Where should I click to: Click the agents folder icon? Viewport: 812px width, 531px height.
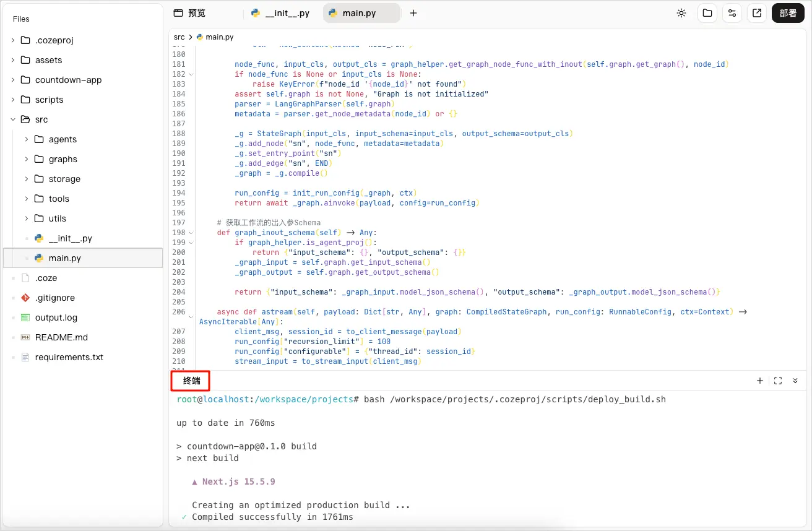pos(39,139)
